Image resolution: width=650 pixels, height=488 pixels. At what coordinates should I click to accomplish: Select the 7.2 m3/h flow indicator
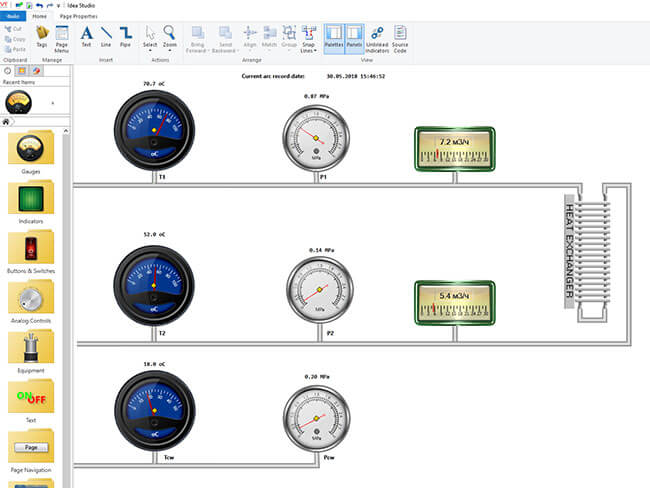tap(455, 149)
